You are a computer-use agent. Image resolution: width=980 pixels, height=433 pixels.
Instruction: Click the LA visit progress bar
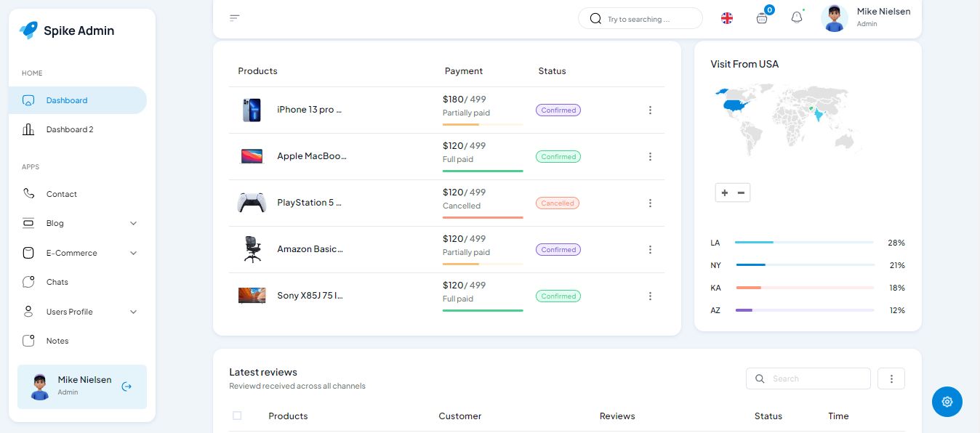(x=804, y=242)
